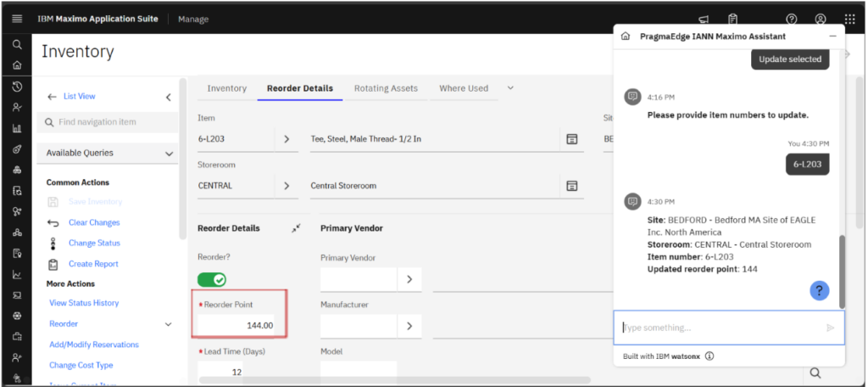Image resolution: width=868 pixels, height=387 pixels.
Task: Minimize the PragmaEdge IANN Maximo Assistant
Action: pos(832,36)
